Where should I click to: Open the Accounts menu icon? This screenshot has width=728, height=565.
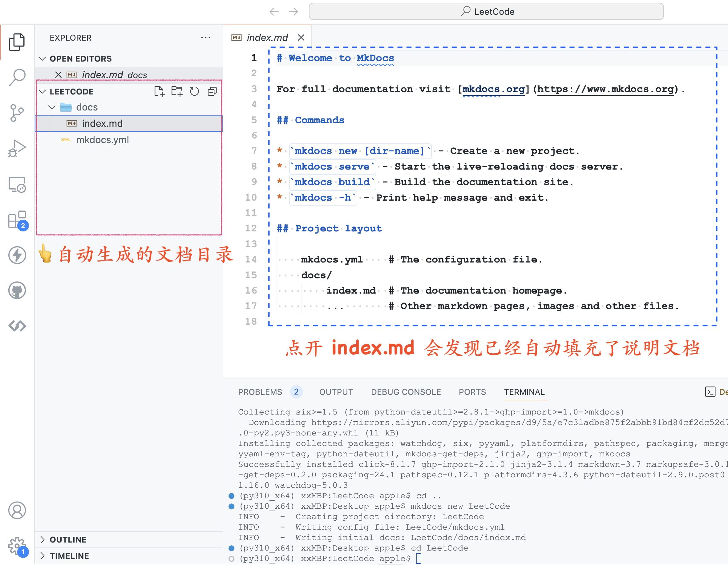[x=17, y=510]
